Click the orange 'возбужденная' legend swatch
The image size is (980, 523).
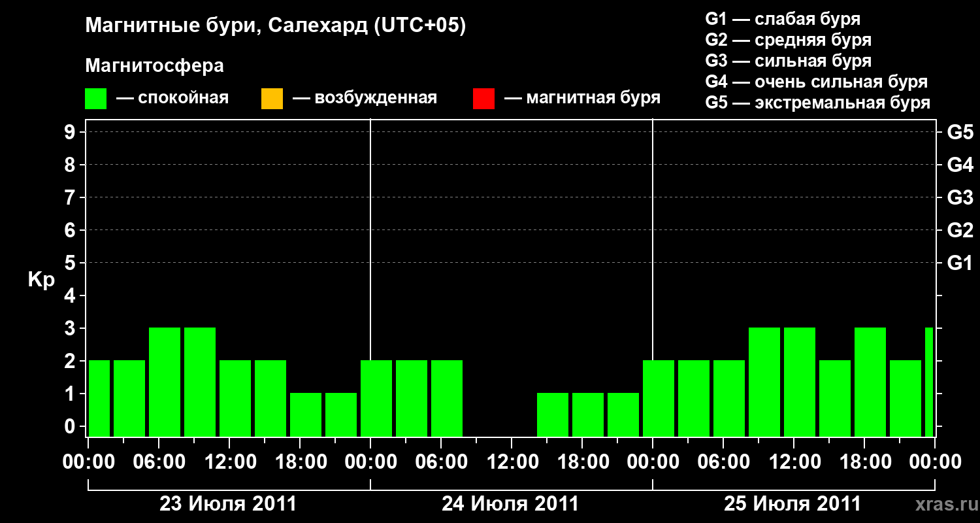(272, 99)
